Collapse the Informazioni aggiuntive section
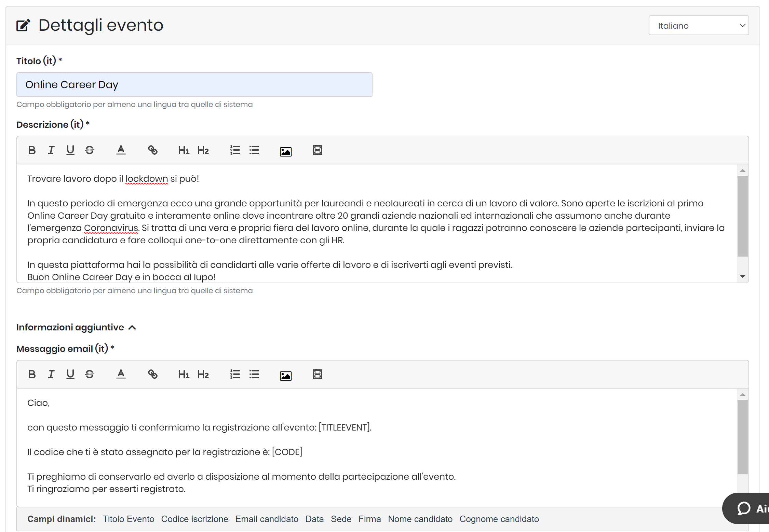Screen dimensions: 769x532 pyautogui.click(x=76, y=327)
